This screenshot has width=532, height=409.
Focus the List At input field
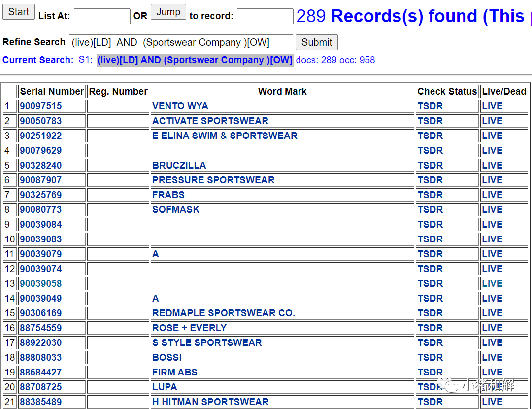(102, 16)
